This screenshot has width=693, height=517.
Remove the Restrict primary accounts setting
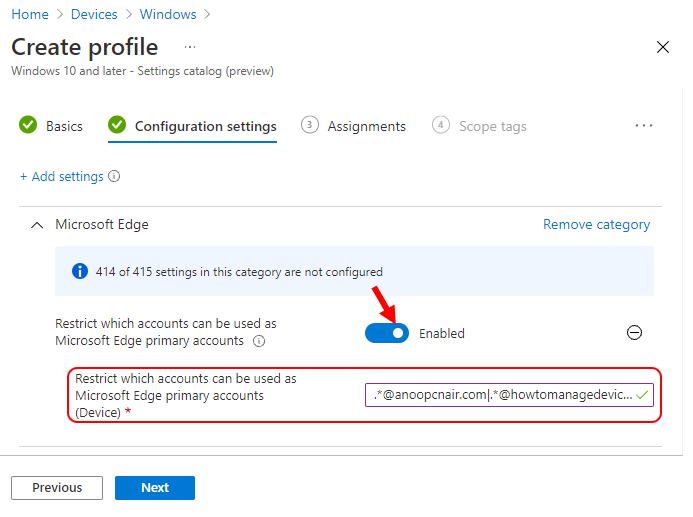[x=634, y=332]
